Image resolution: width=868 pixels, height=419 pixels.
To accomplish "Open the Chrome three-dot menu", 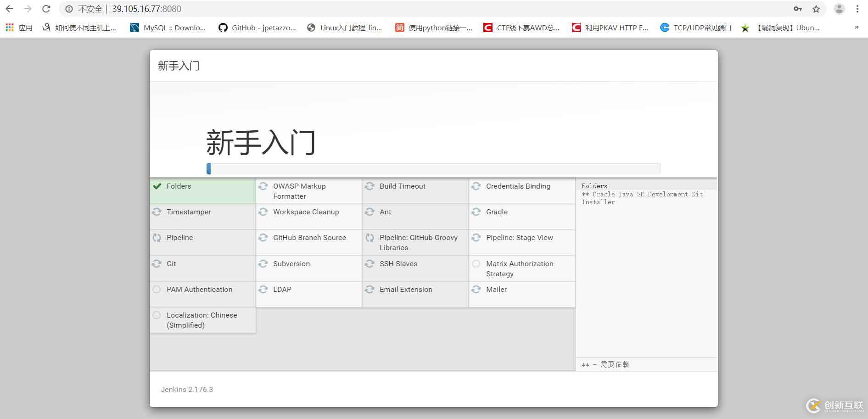I will tap(857, 9).
